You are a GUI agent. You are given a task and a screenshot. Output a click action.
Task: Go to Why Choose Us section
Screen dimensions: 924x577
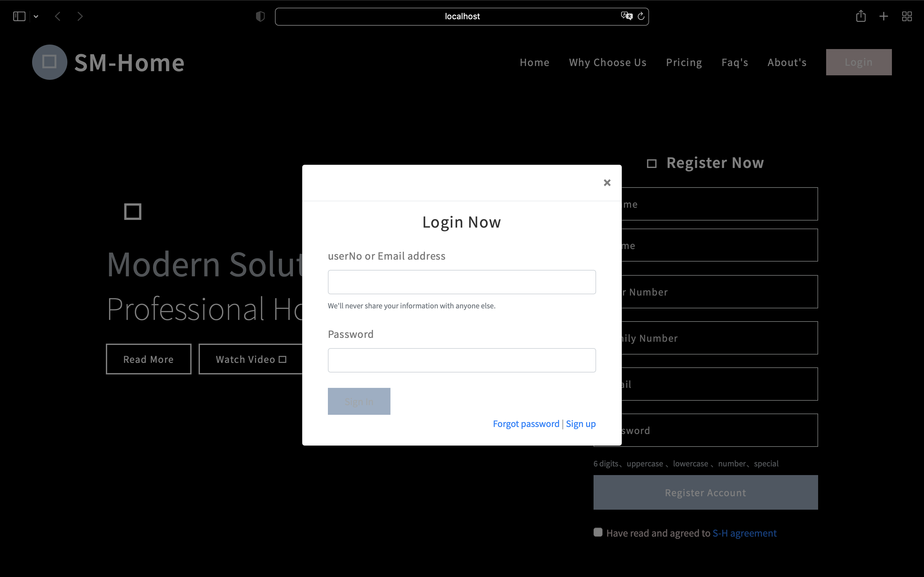[607, 62]
